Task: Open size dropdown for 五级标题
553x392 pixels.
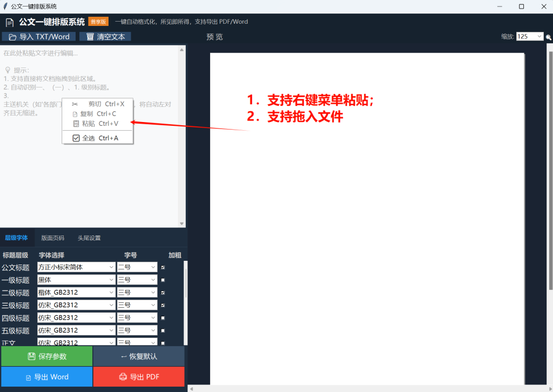Action: tap(137, 330)
